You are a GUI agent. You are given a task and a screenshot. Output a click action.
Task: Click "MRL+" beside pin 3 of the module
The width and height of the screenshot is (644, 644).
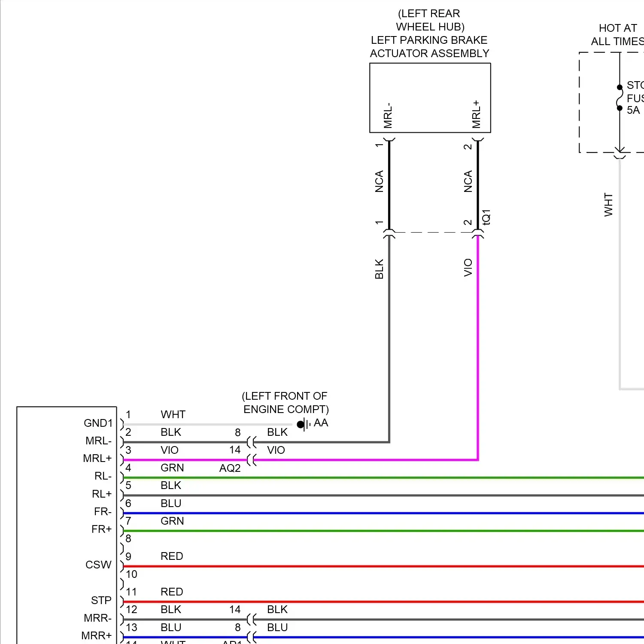97,459
